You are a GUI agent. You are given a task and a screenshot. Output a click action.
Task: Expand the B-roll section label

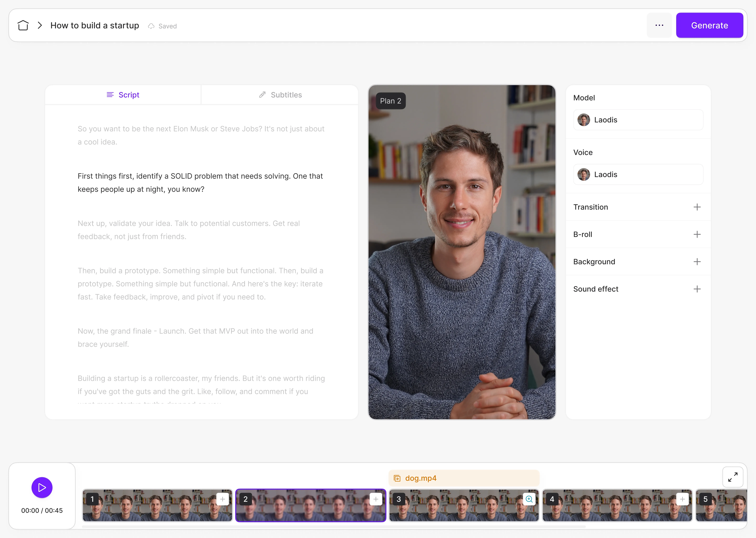coord(583,235)
